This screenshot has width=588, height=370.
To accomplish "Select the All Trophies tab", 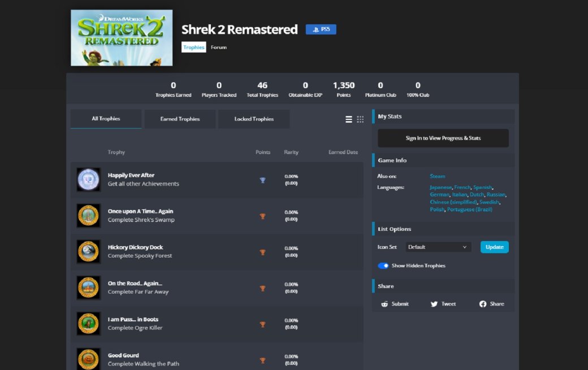I will point(106,119).
